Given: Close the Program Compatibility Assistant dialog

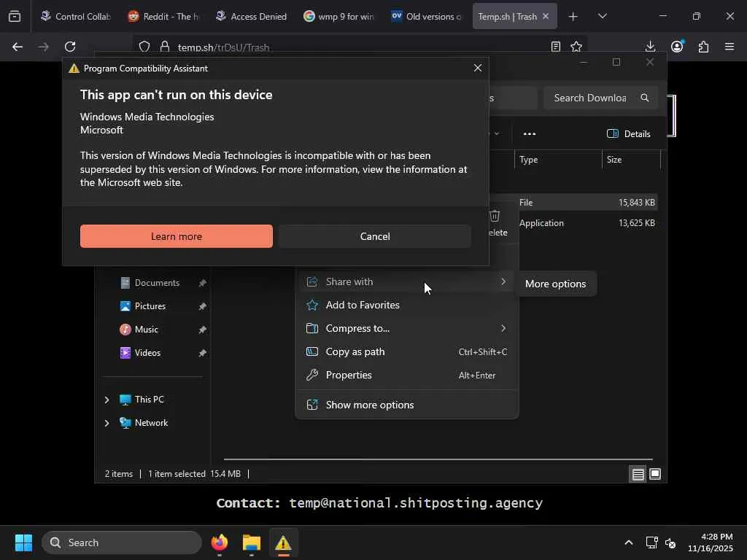Looking at the screenshot, I should pyautogui.click(x=477, y=68).
